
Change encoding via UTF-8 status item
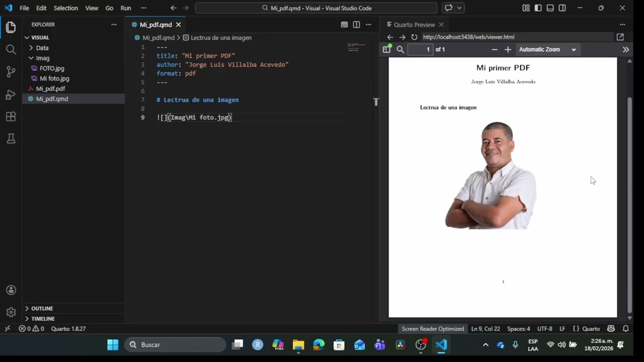coord(544,329)
